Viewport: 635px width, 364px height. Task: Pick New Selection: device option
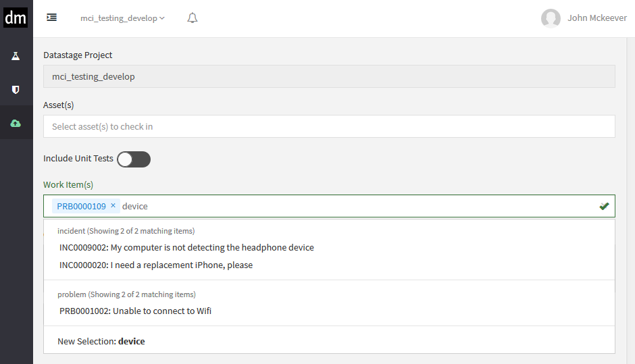click(x=101, y=342)
